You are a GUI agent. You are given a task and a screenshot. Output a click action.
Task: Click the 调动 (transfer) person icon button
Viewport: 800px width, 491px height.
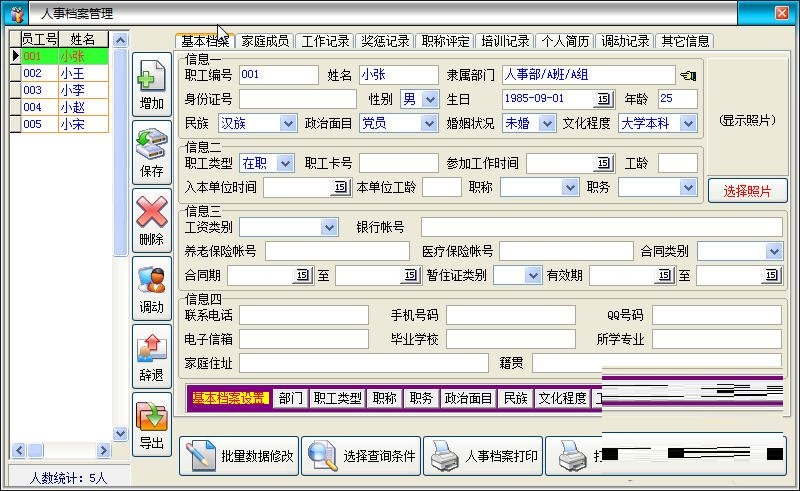coord(152,288)
